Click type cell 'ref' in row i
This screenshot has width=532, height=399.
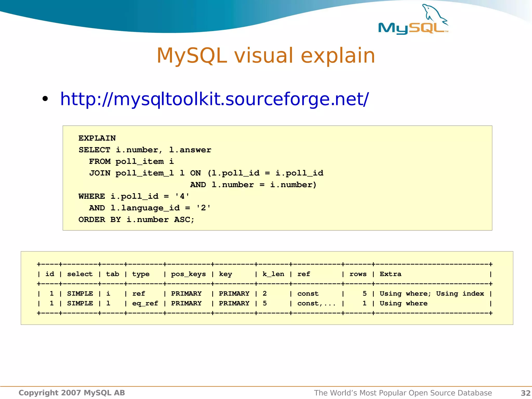(x=139, y=294)
